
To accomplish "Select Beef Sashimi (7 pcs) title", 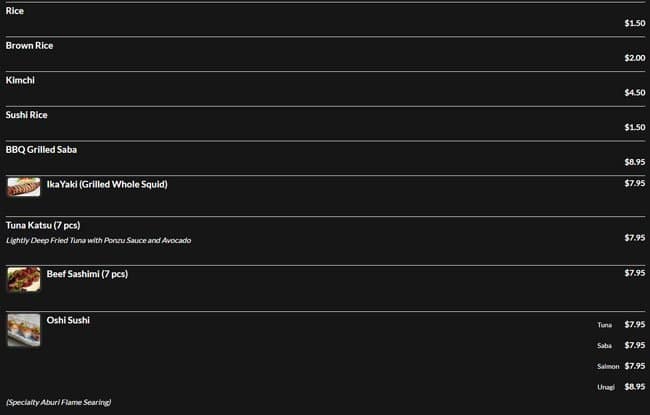I will click(87, 273).
